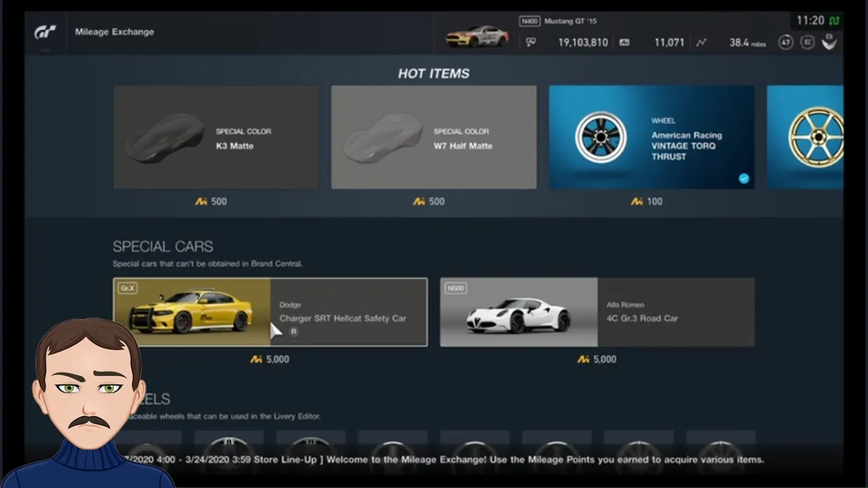Click the 19,103,810 credits value
This screenshot has width=868, height=488.
pos(583,43)
